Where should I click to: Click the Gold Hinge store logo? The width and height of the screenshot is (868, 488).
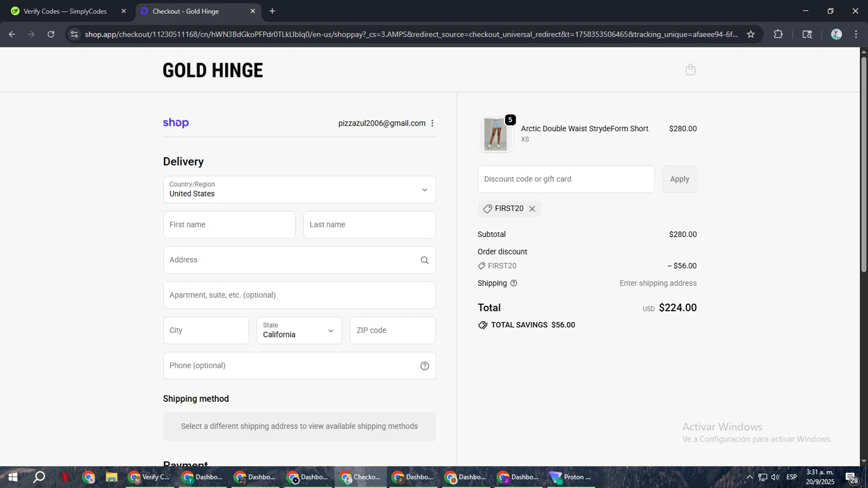(x=212, y=71)
